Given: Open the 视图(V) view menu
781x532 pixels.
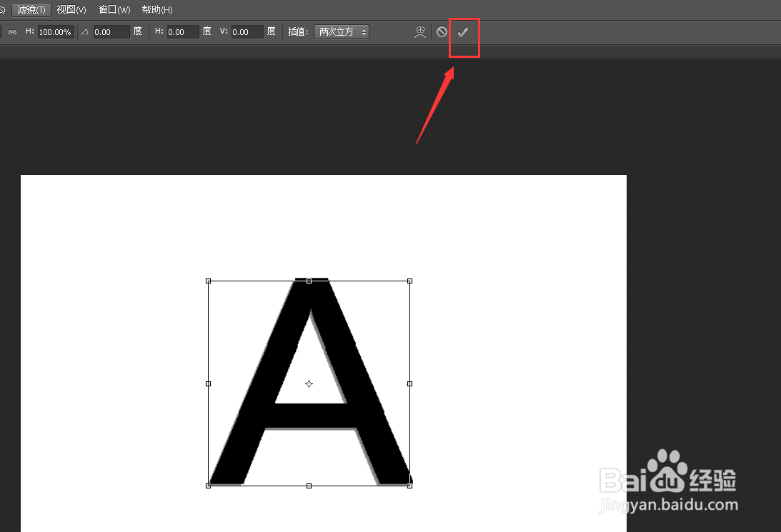Looking at the screenshot, I should [70, 9].
